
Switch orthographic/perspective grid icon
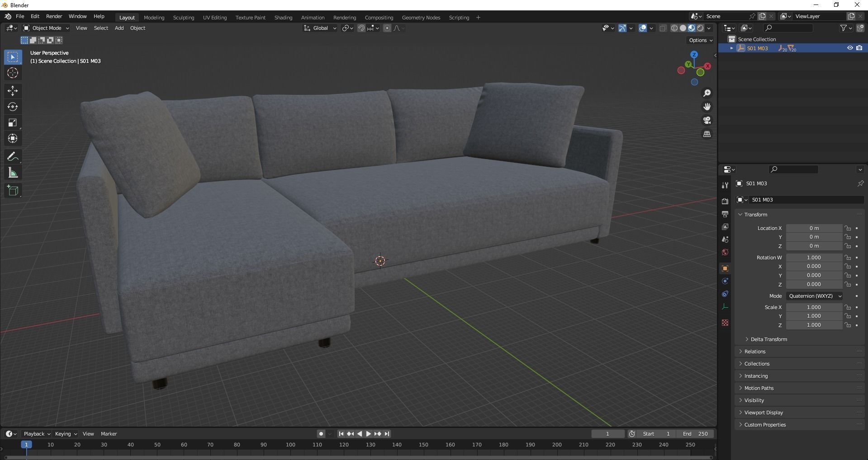tap(707, 134)
